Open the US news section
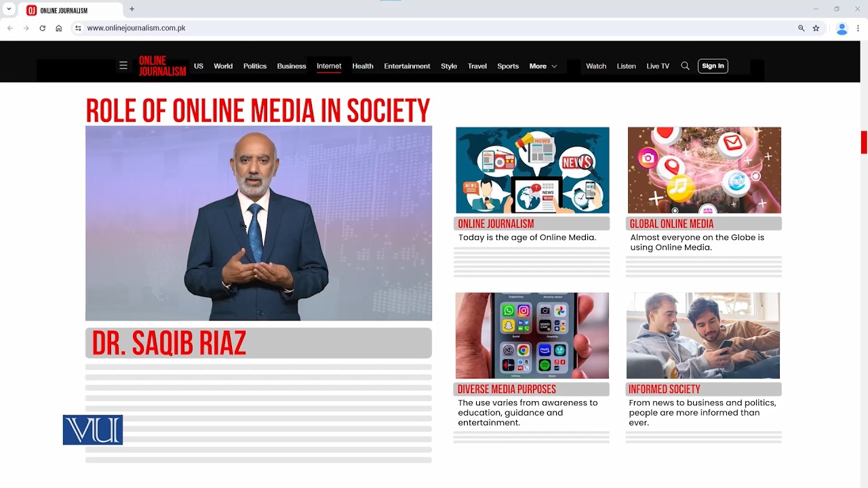Screen dimensions: 868x488 199,66
